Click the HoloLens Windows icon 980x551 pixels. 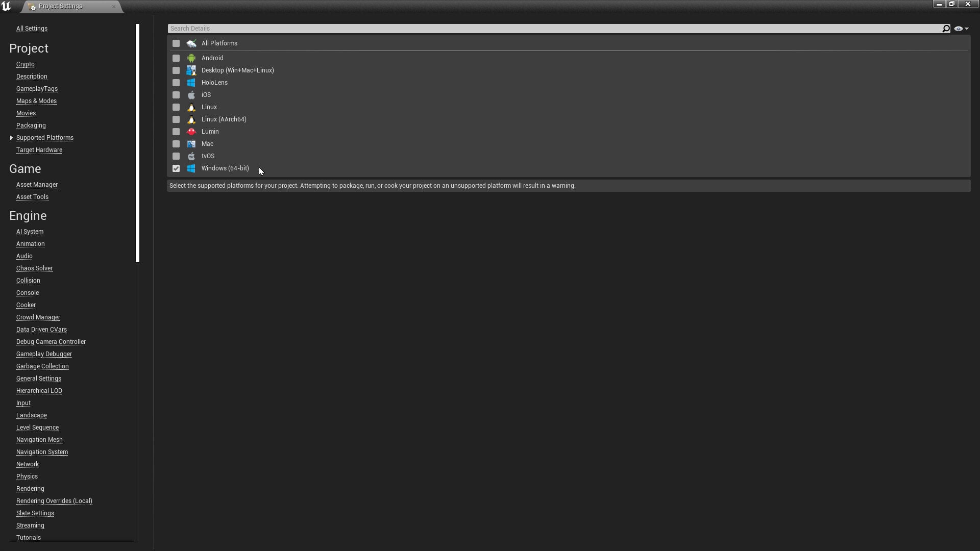[191, 83]
